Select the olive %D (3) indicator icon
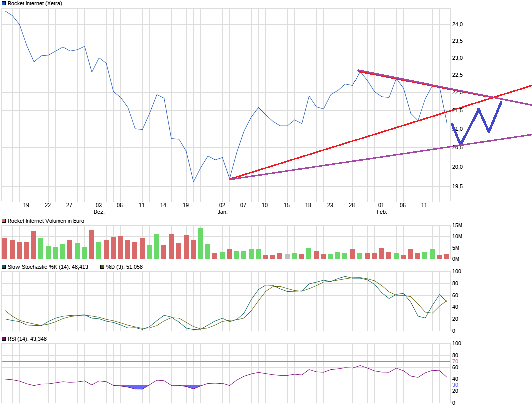This screenshot has height=408, width=532. [x=102, y=267]
